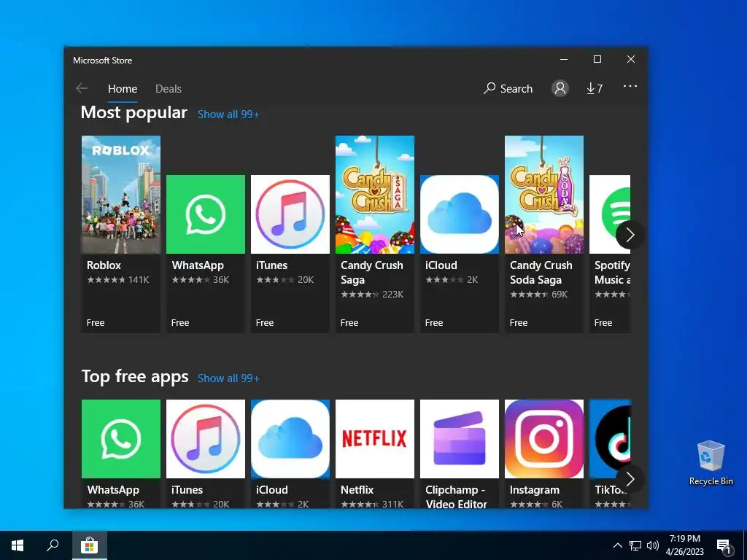This screenshot has width=747, height=560.
Task: Click the 141K rating under Roblox
Action: (x=139, y=279)
